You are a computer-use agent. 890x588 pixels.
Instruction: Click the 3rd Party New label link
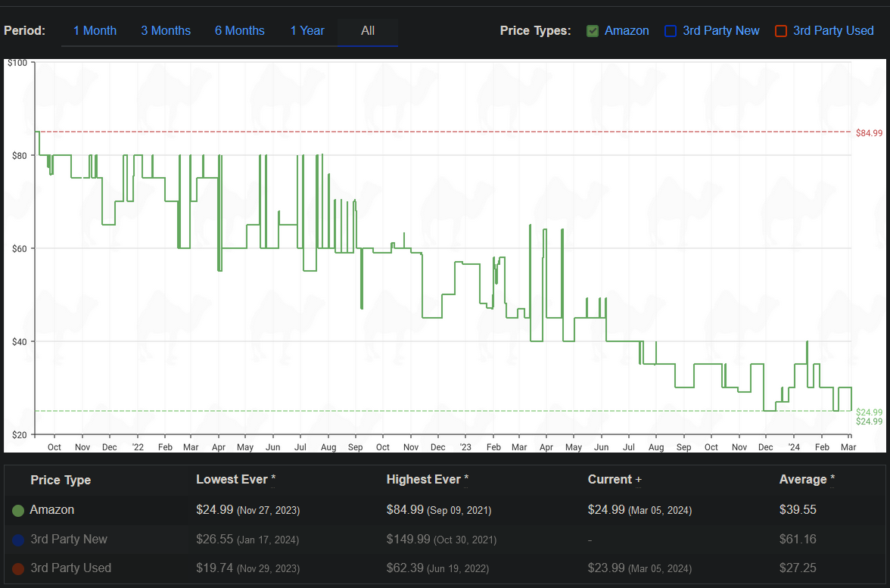coord(720,30)
